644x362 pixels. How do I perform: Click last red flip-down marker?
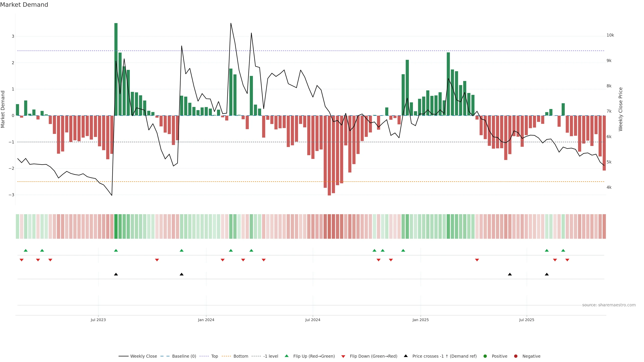pos(567,260)
